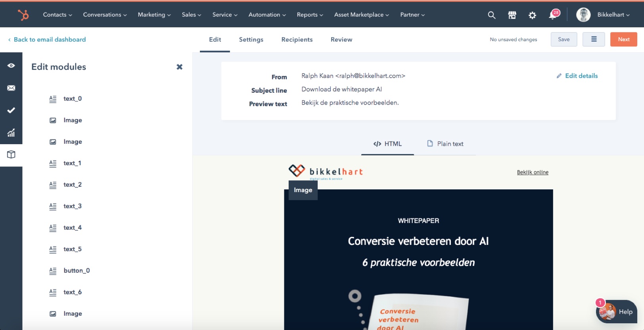Screen dimensions: 644x330
Task: Click the hamburger list button next to Save
Action: (x=594, y=39)
